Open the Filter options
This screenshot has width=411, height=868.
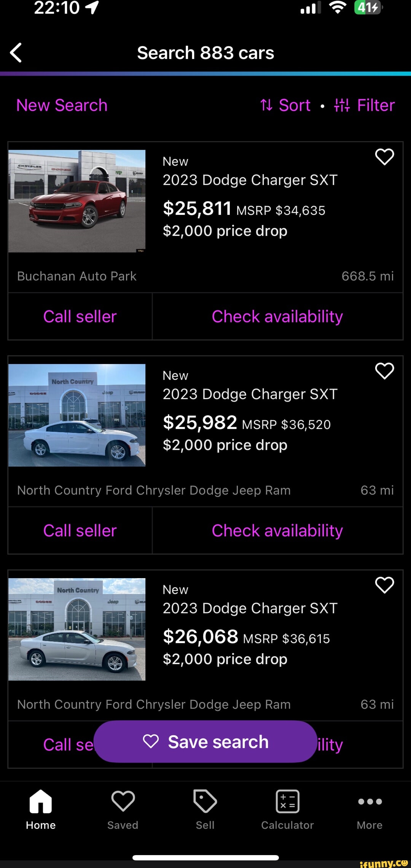click(365, 105)
